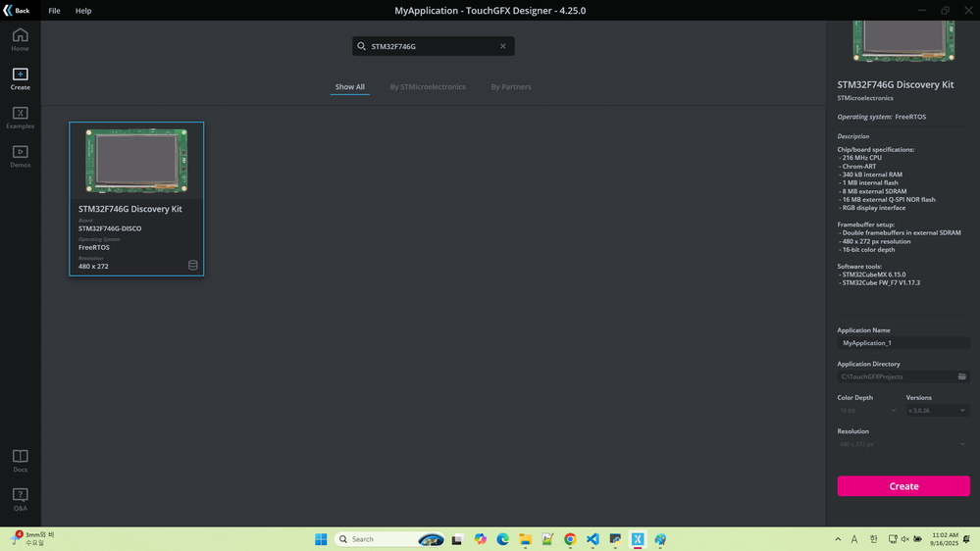
Task: Open Google Chrome from taskbar
Action: [570, 539]
